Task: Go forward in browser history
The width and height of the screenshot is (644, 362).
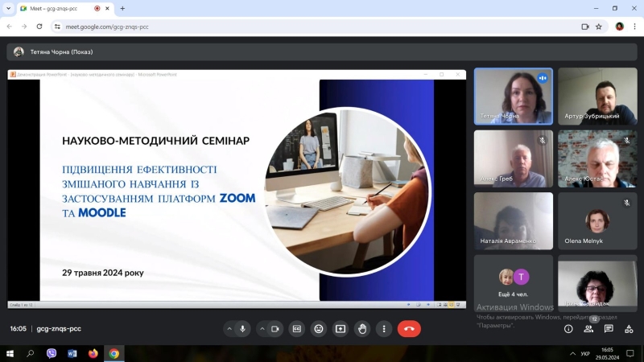Action: [24, 27]
